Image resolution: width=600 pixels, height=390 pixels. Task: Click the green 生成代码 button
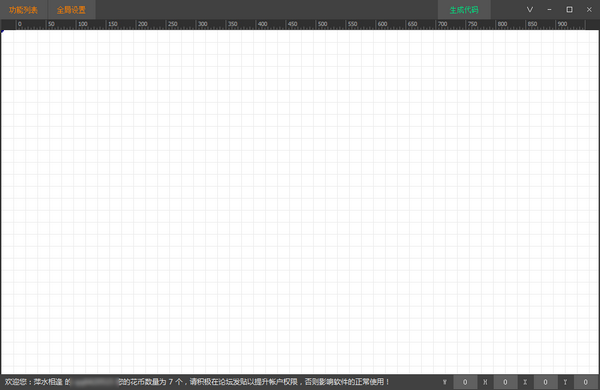(464, 10)
